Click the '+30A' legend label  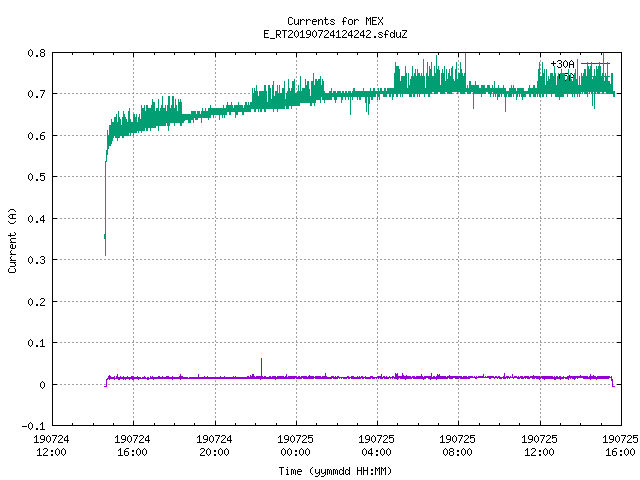[562, 64]
